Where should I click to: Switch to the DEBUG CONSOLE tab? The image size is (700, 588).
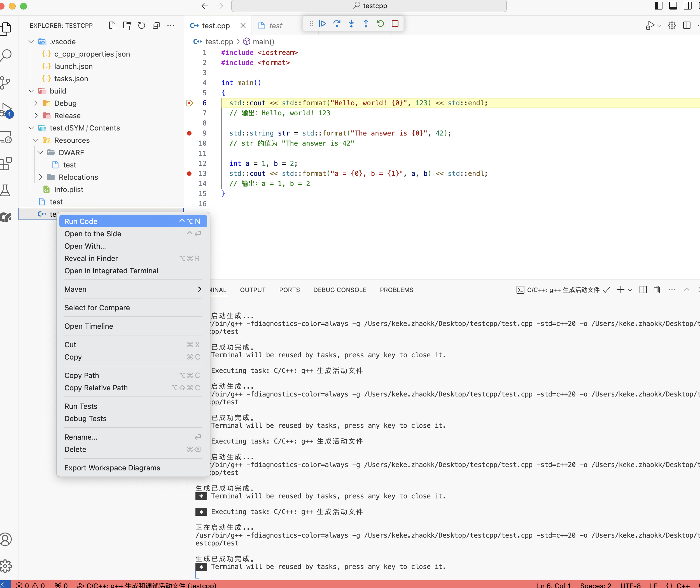pyautogui.click(x=340, y=290)
